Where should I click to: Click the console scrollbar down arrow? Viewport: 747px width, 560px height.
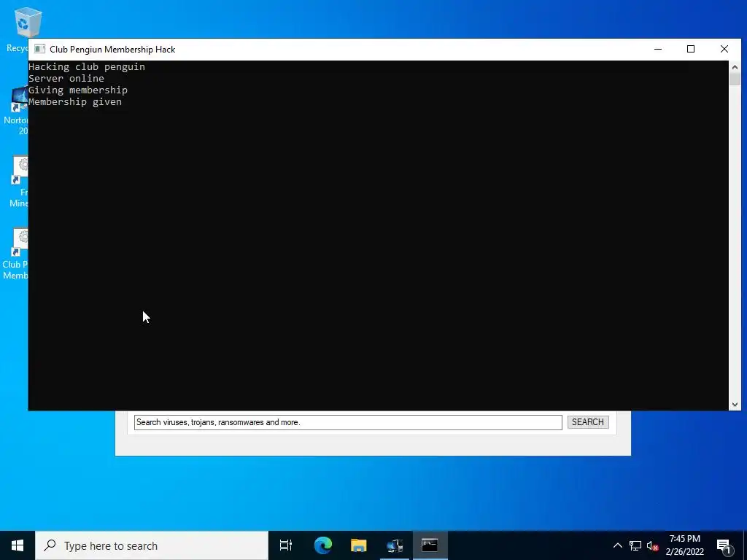pos(735,404)
